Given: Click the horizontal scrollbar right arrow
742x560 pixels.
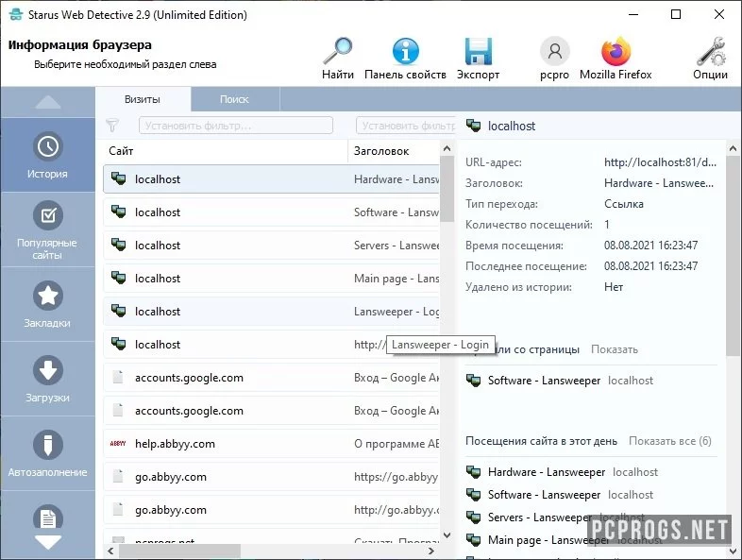Looking at the screenshot, I should (x=431, y=551).
